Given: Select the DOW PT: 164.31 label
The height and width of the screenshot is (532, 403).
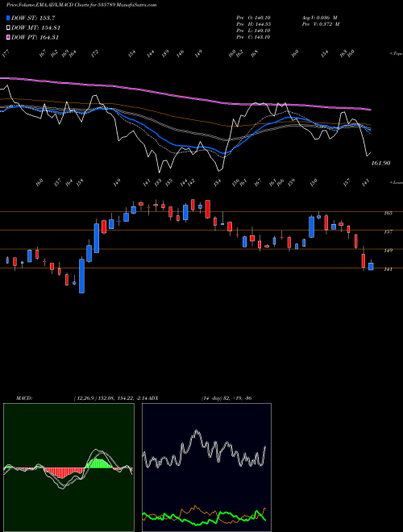Looking at the screenshot, I should point(35,37).
